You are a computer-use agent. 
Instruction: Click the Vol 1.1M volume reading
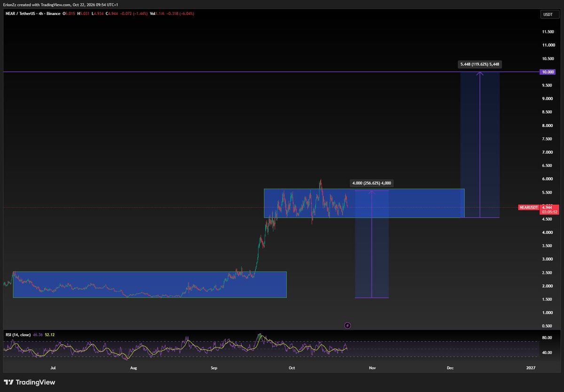[157, 14]
